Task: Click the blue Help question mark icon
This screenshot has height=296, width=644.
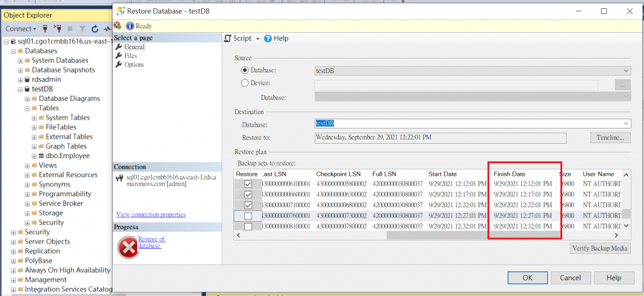Action: click(268, 38)
